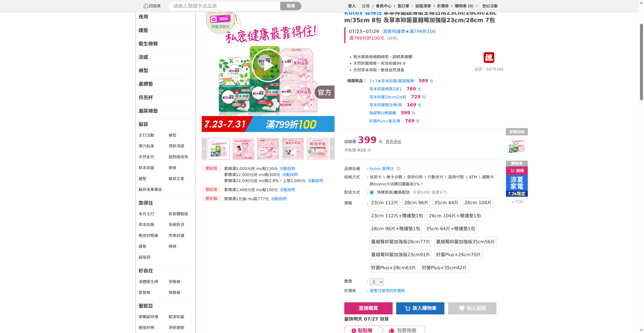
Task: Click the magnifier zoom icon on product image
Action: [206, 127]
